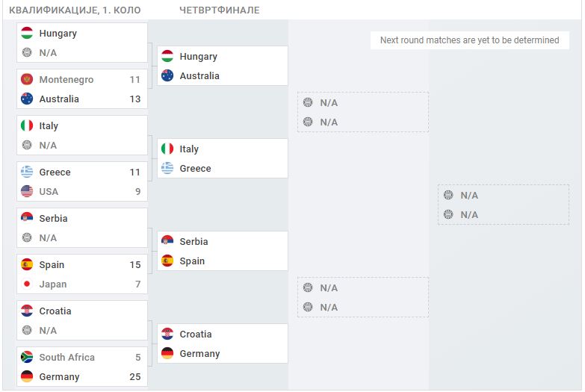585x392 pixels.
Task: Click Germany flag in quarterfinal match box
Action: point(167,353)
